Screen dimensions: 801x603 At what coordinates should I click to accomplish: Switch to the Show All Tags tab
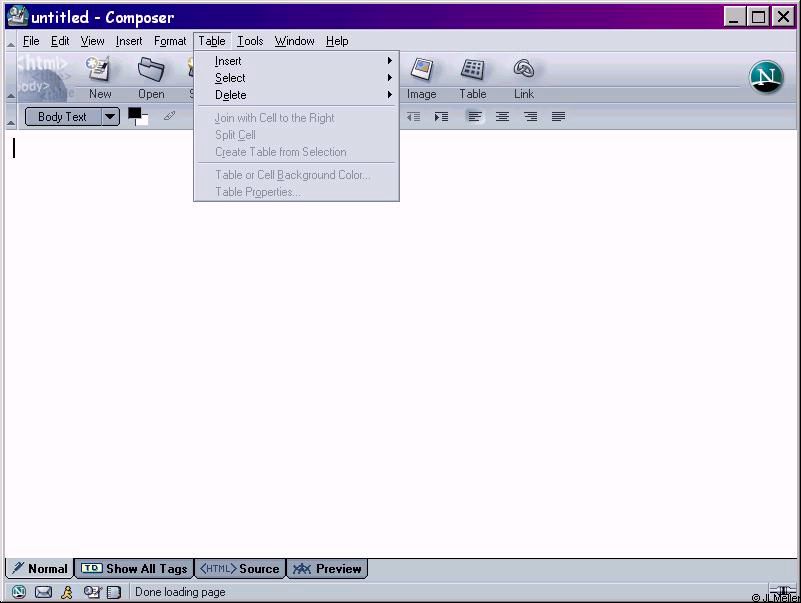[134, 569]
